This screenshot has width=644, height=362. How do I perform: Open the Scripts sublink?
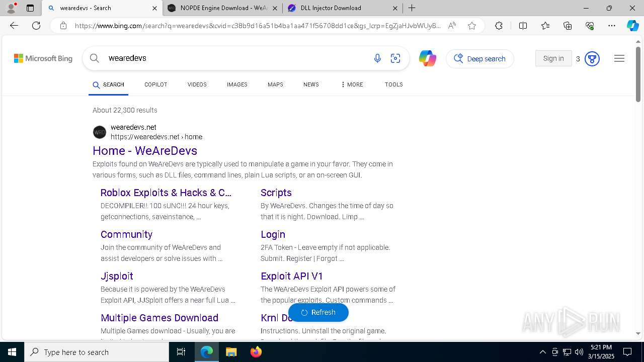276,193
